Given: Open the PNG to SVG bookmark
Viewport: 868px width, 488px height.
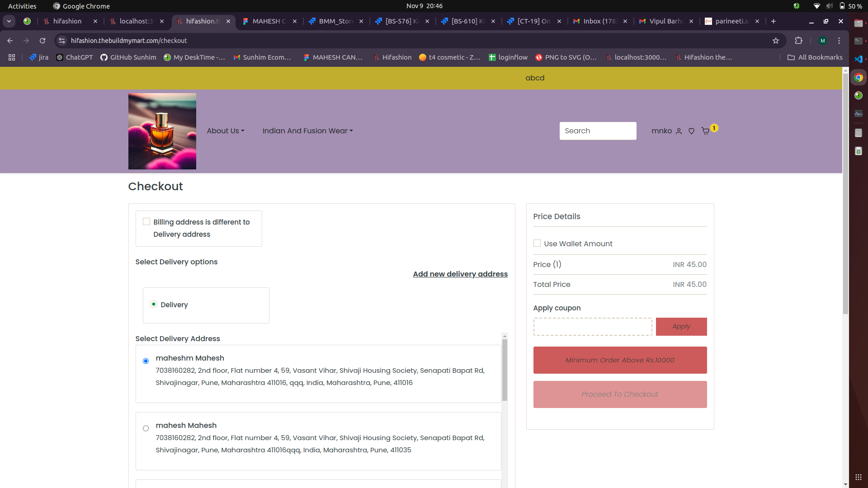Looking at the screenshot, I should click(x=566, y=57).
